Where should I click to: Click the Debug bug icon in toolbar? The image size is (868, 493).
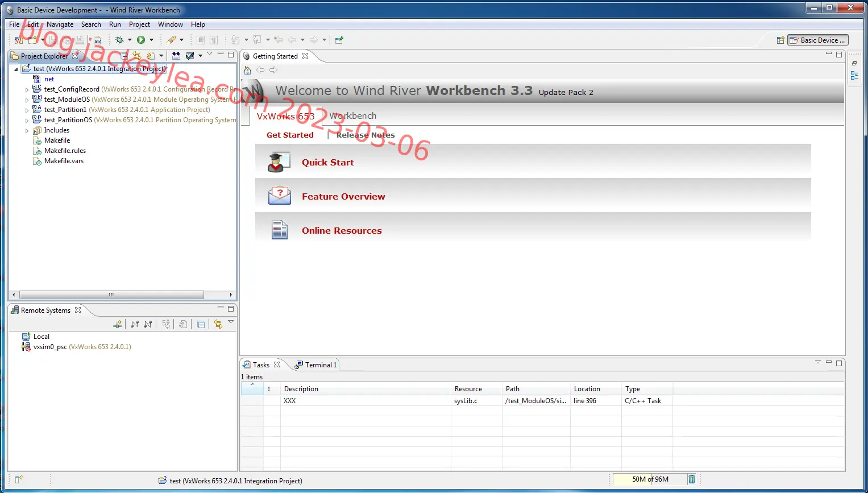pos(119,40)
